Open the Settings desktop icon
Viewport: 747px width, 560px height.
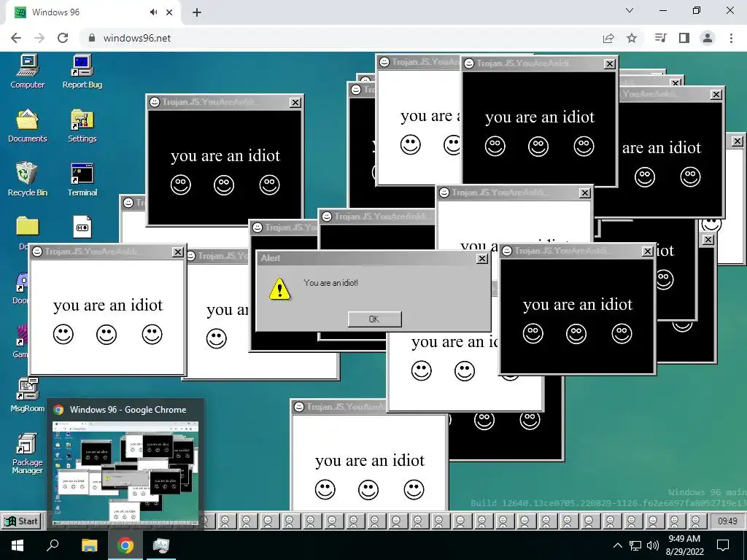[x=82, y=125]
